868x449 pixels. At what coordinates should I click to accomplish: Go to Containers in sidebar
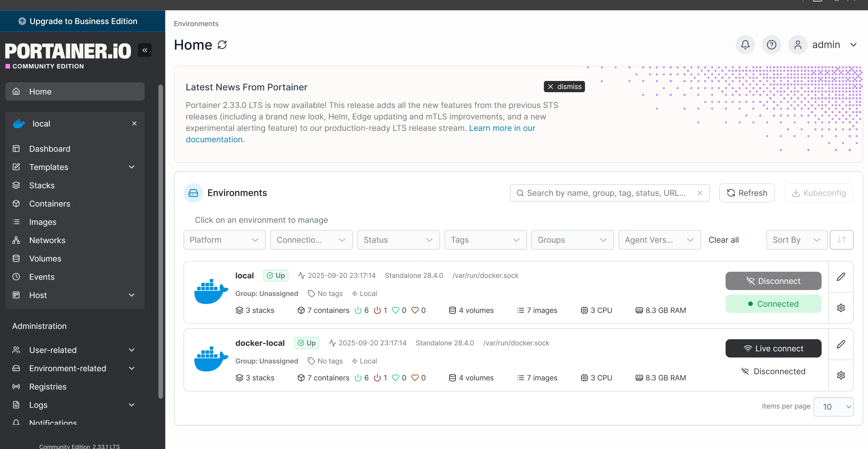pos(75,204)
